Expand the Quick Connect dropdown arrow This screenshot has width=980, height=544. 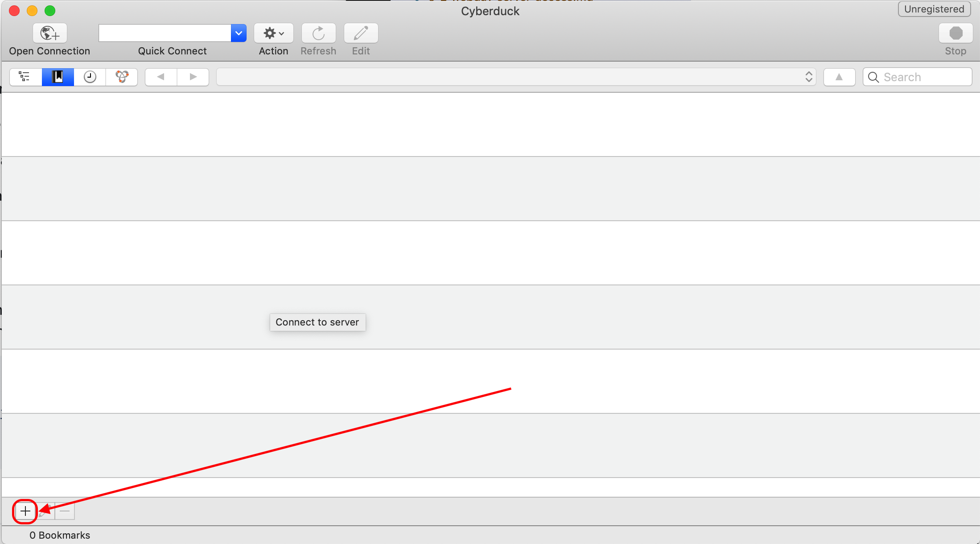pyautogui.click(x=239, y=33)
